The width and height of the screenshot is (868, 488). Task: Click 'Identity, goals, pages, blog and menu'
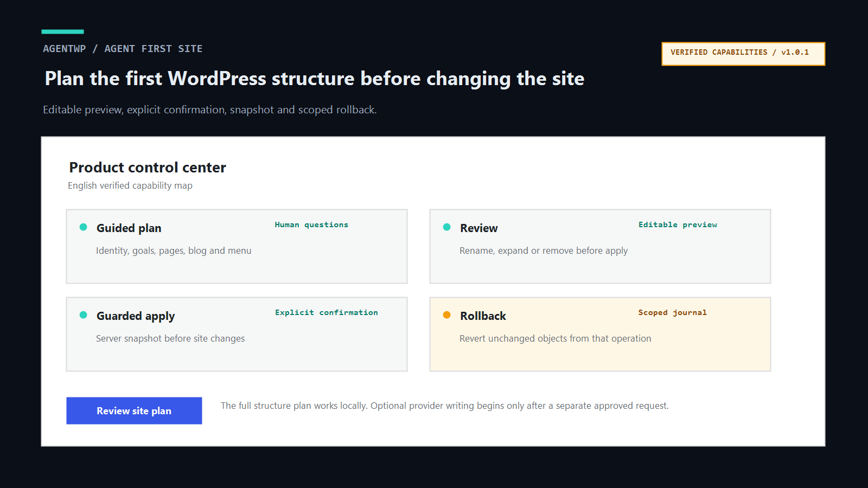coord(174,251)
